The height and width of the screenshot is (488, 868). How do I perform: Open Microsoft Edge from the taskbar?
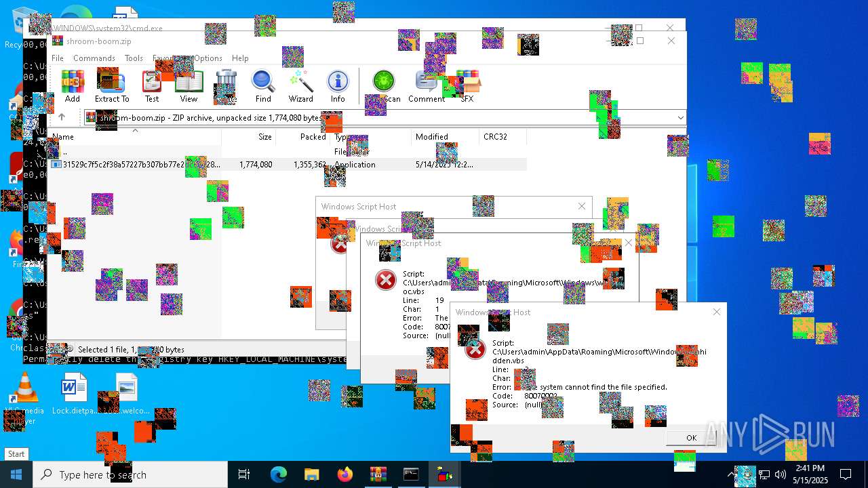[x=279, y=474]
